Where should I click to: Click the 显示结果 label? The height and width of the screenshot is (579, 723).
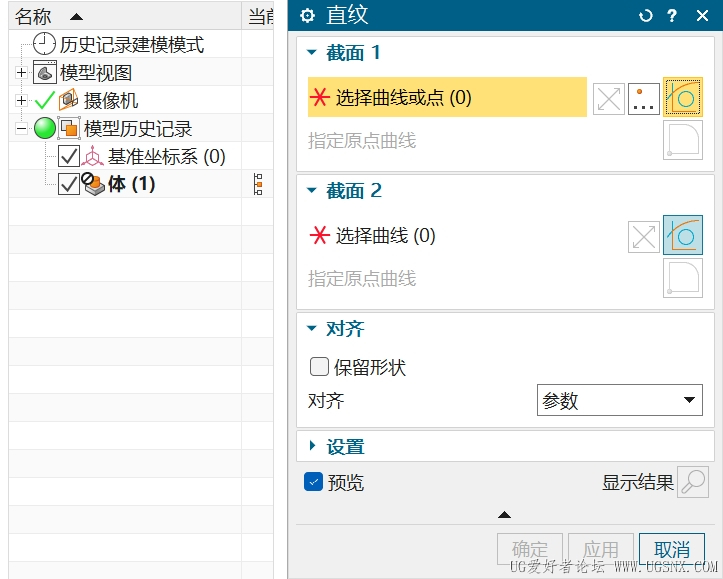(638, 483)
